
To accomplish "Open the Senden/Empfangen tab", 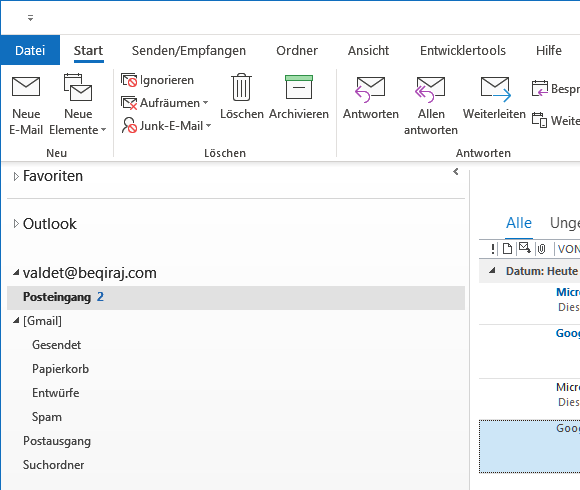I will (x=189, y=50).
